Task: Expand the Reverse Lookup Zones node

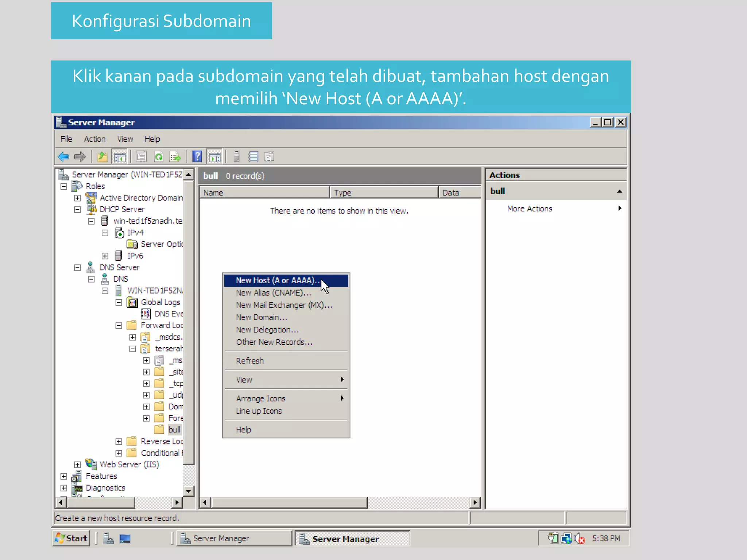Action: (119, 442)
